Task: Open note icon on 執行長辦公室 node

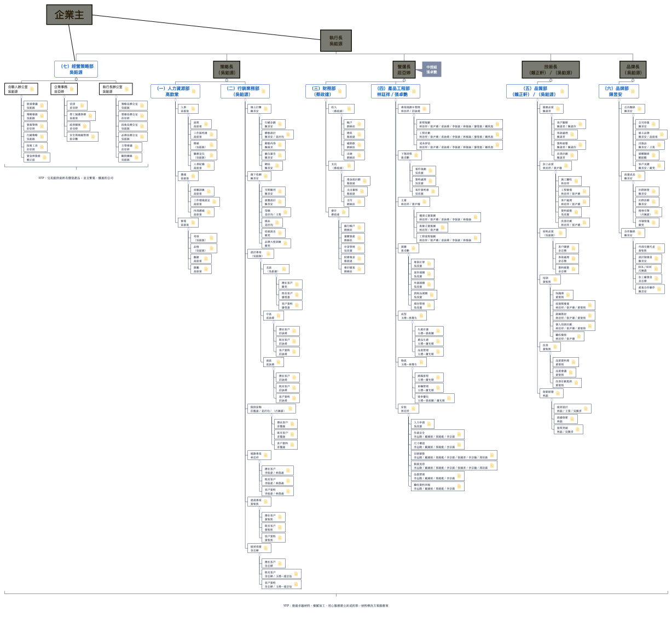Action: click(x=126, y=89)
